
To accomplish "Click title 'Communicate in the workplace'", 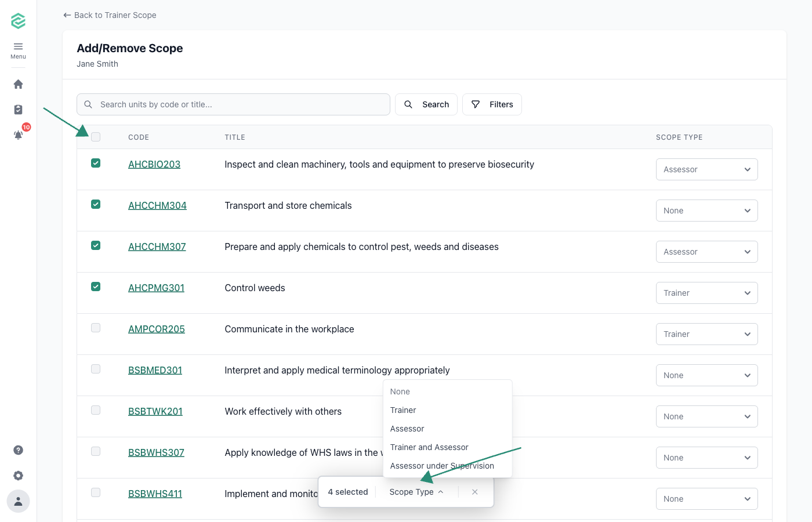I will click(x=289, y=329).
